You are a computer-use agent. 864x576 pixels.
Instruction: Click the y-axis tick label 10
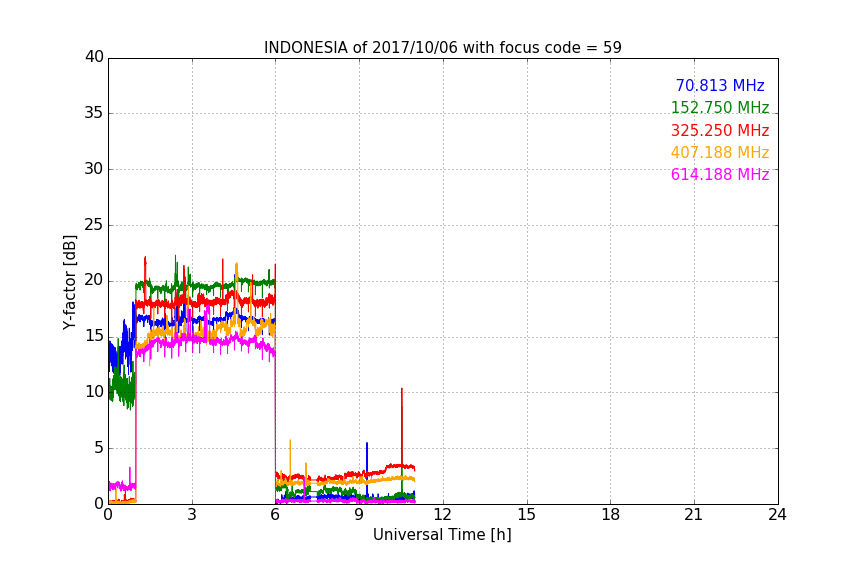click(x=94, y=392)
